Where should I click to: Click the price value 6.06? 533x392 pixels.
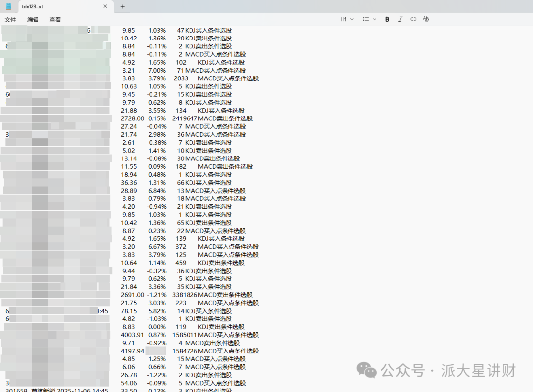click(128, 367)
